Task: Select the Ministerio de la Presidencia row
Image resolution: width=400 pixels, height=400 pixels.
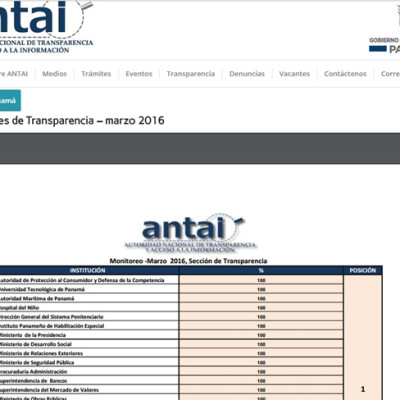Action: (x=171, y=335)
